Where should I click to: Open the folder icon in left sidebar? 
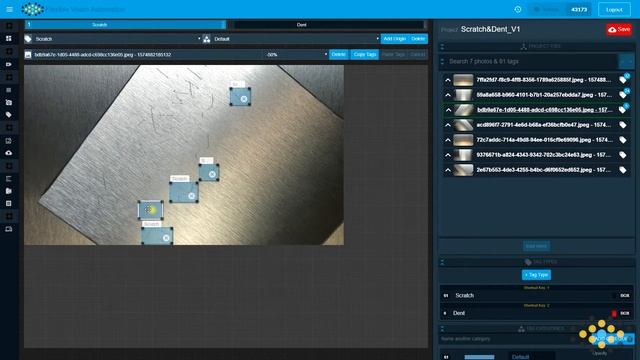pos(9,191)
